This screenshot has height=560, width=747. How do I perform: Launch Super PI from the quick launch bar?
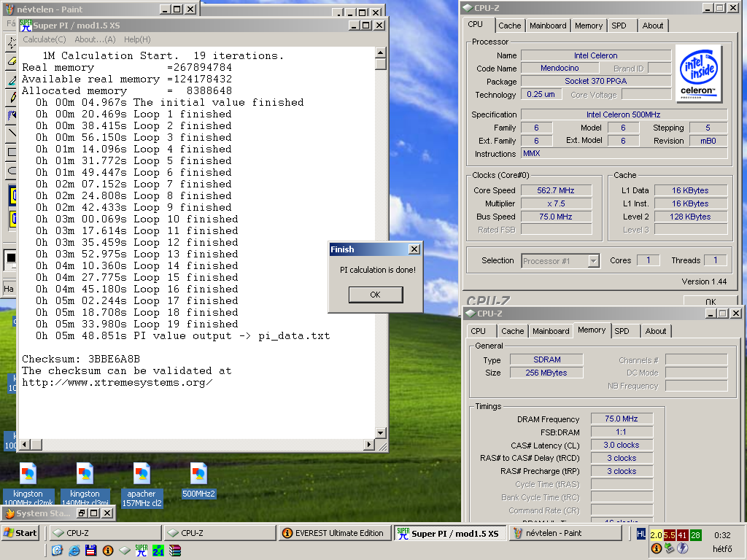tap(142, 551)
